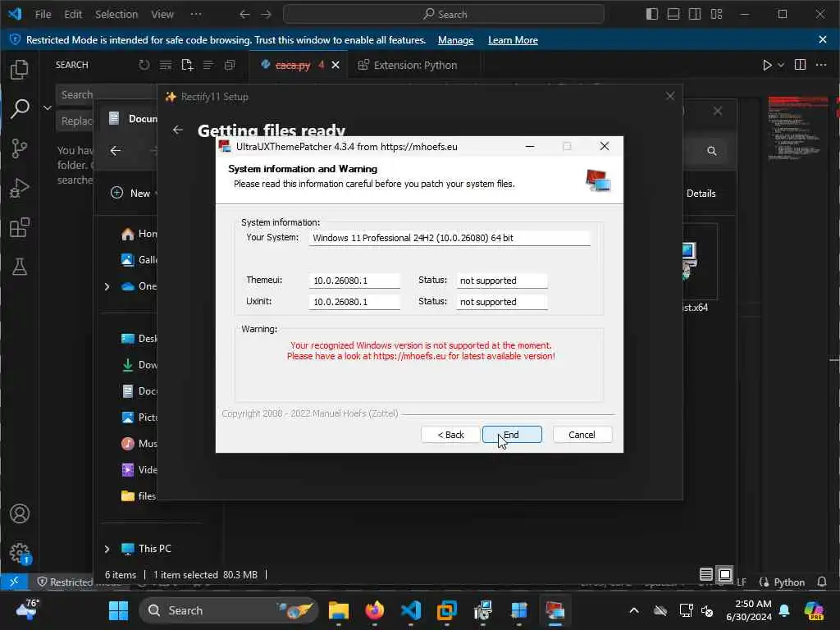This screenshot has width=840, height=630.
Task: Open Accounts icon in VS Code
Action: click(20, 514)
